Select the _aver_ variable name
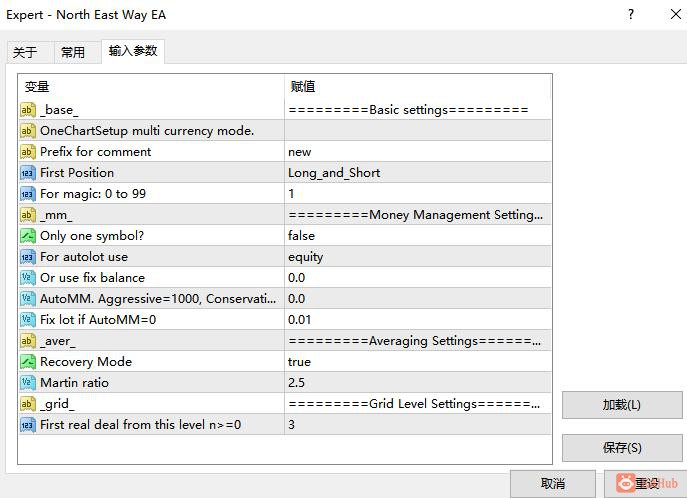This screenshot has width=687, height=498. (58, 341)
